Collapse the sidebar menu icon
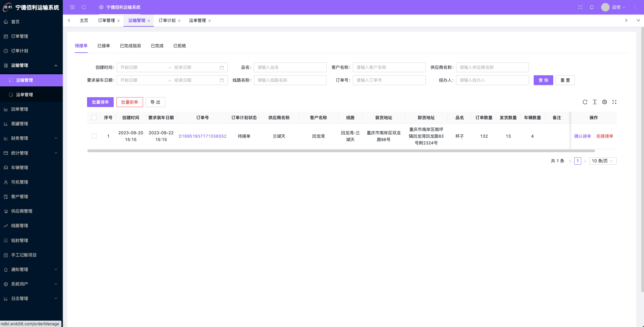644x327 pixels. click(x=72, y=7)
